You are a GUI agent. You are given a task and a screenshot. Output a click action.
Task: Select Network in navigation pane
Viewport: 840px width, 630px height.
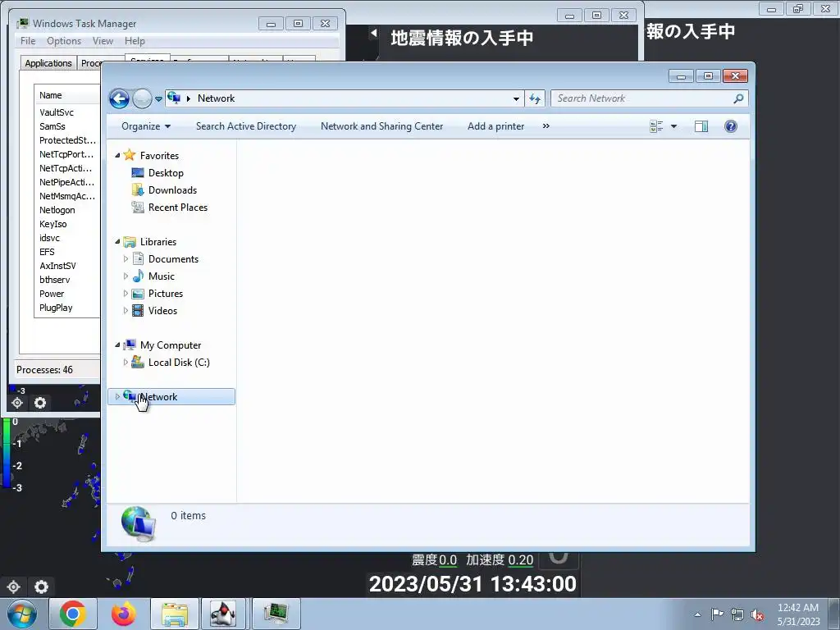coord(171,397)
